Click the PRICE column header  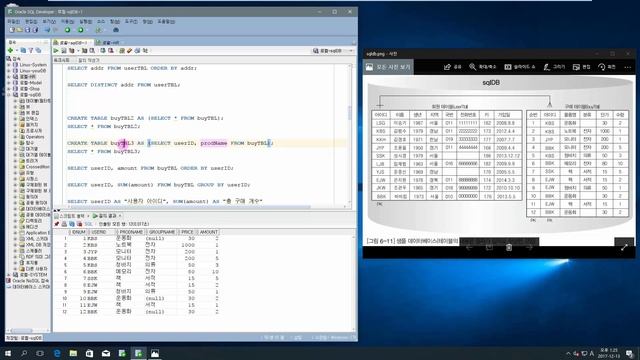187,232
